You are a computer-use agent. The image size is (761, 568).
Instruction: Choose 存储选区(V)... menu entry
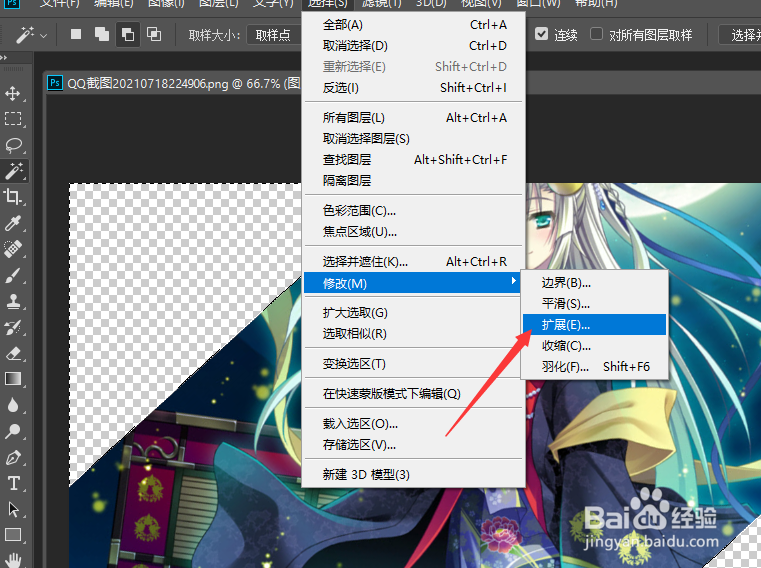pos(414,445)
